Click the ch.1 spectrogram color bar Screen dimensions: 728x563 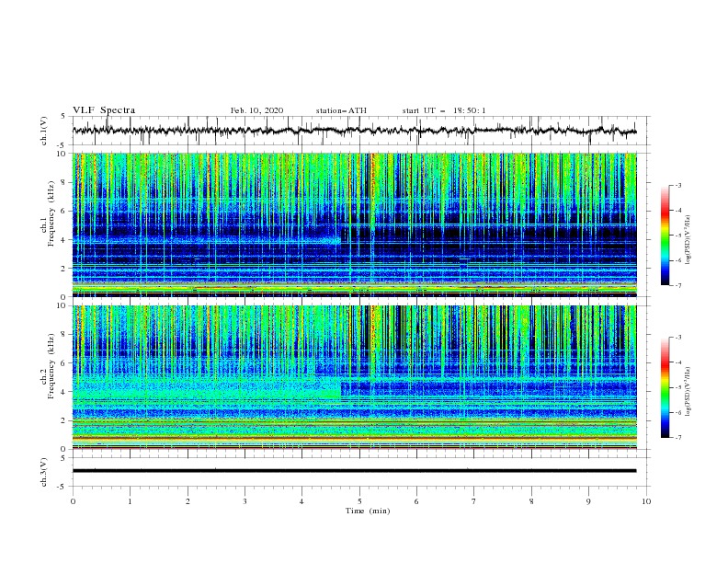[x=665, y=236]
